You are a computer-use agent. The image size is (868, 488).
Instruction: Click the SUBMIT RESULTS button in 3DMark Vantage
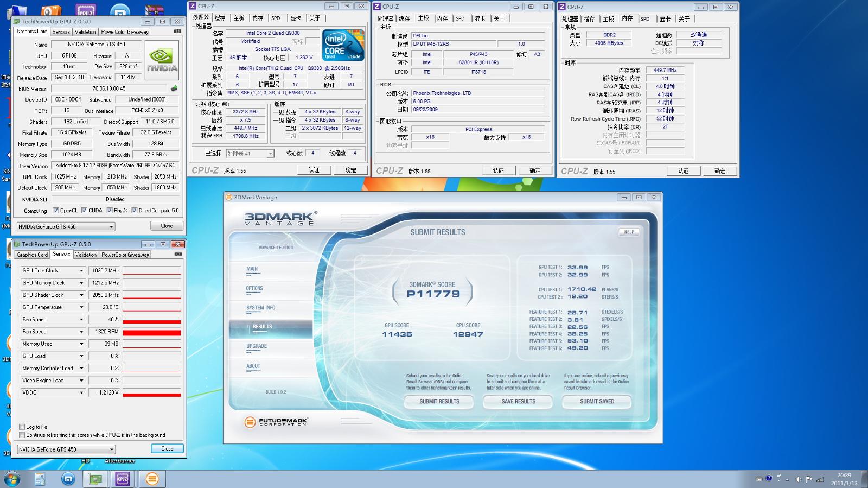click(x=439, y=402)
